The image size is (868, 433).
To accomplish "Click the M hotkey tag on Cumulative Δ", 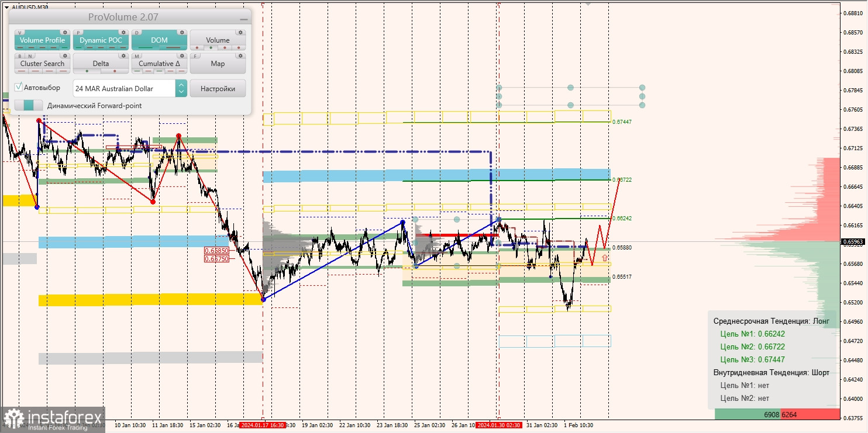I will coord(137,56).
